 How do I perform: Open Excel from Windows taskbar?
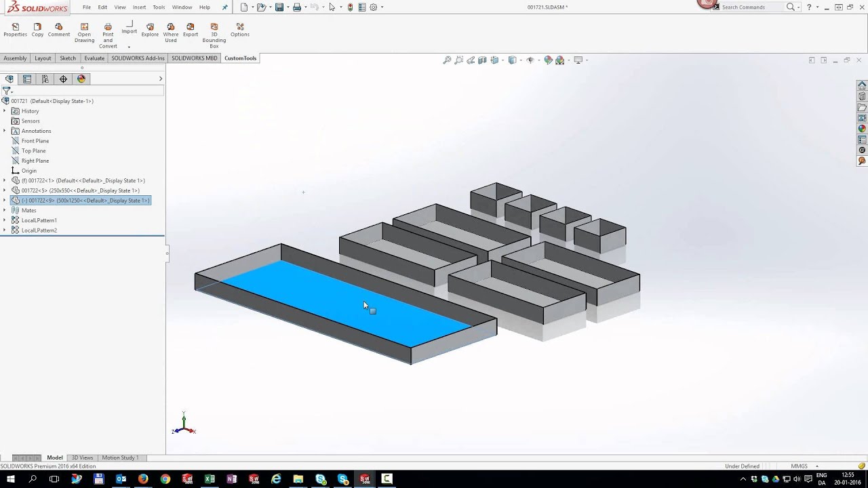coord(210,479)
